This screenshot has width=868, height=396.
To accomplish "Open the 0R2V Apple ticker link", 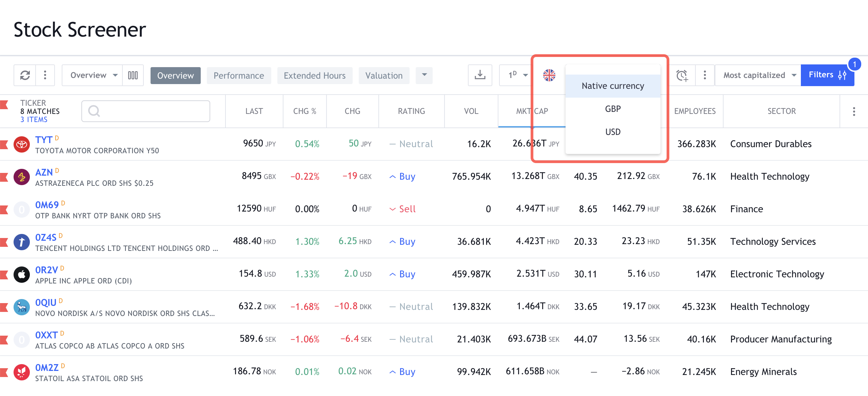I will point(46,270).
